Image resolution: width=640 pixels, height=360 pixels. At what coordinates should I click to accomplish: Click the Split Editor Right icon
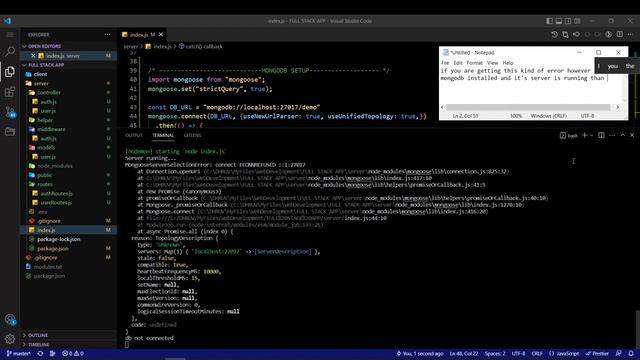620,35
